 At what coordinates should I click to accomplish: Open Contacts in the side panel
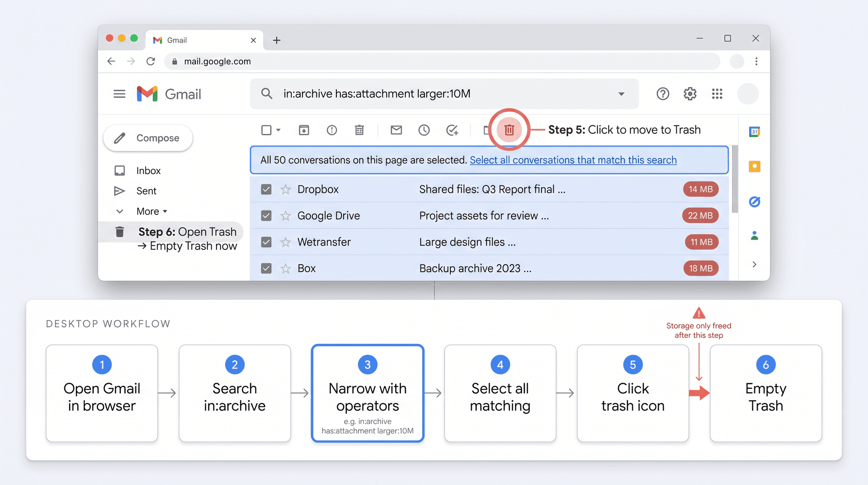[x=754, y=235]
